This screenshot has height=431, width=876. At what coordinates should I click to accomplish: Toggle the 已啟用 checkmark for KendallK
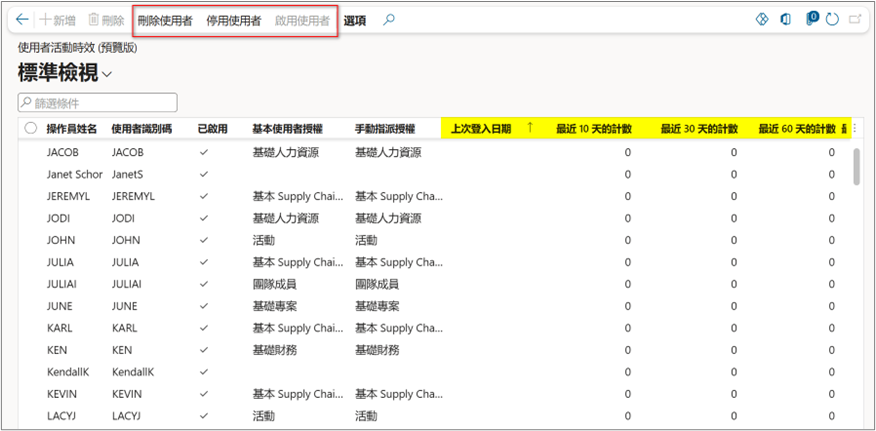(x=204, y=372)
